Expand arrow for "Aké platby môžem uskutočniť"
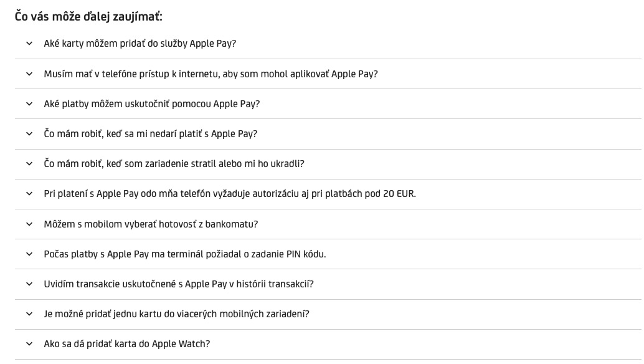 pos(29,103)
